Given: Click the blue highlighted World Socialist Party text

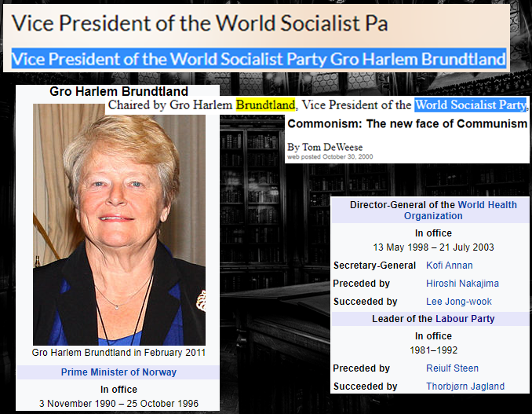Looking at the screenshot, I should pyautogui.click(x=471, y=105).
